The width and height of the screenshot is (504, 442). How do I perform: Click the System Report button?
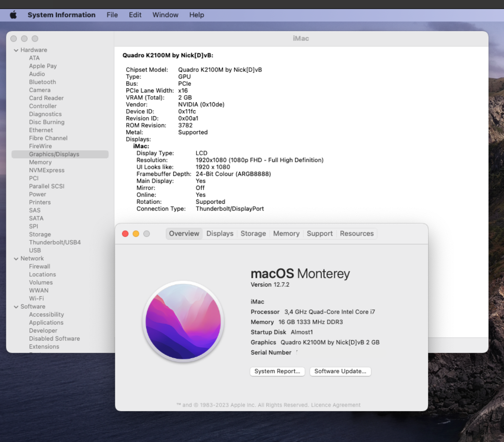pyautogui.click(x=277, y=371)
